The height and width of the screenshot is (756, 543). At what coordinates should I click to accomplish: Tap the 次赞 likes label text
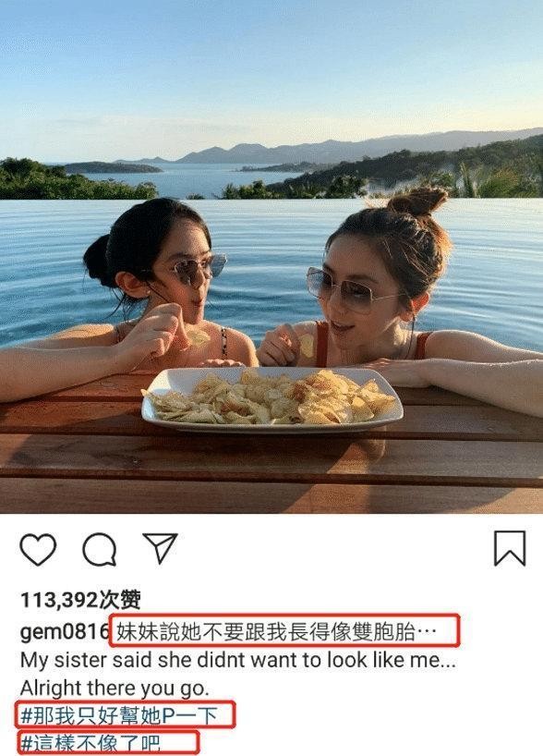(x=120, y=600)
